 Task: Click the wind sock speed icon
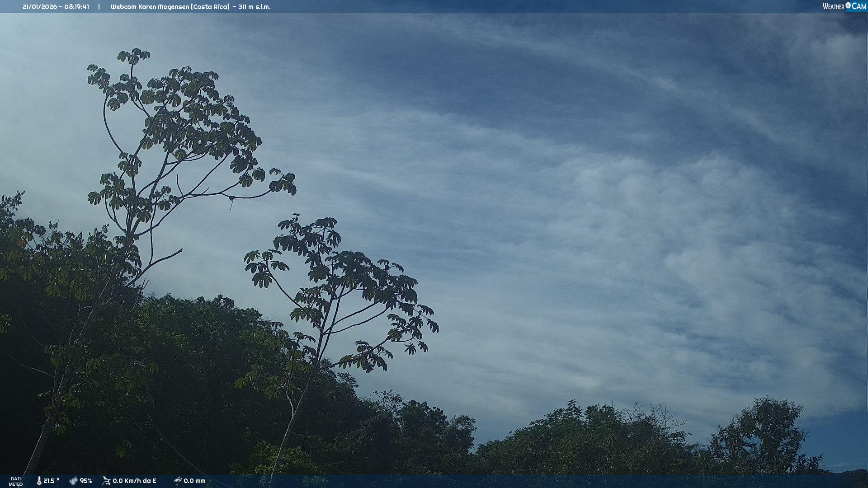[x=106, y=481]
